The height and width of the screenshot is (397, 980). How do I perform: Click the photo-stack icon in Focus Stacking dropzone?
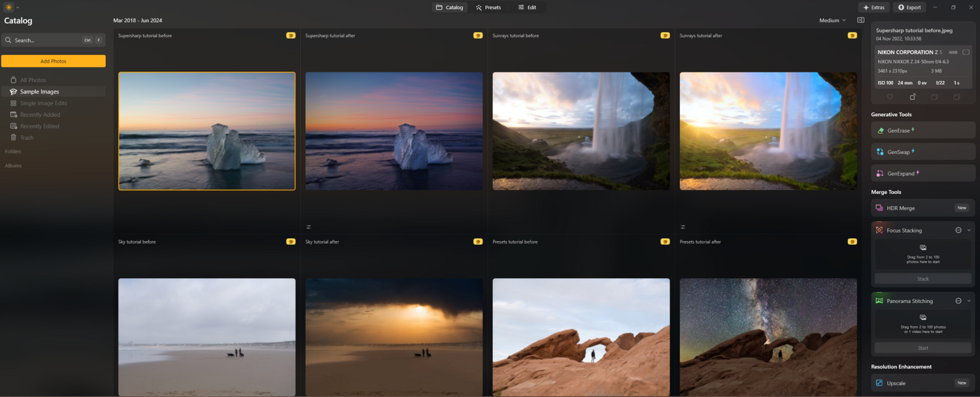(x=923, y=247)
